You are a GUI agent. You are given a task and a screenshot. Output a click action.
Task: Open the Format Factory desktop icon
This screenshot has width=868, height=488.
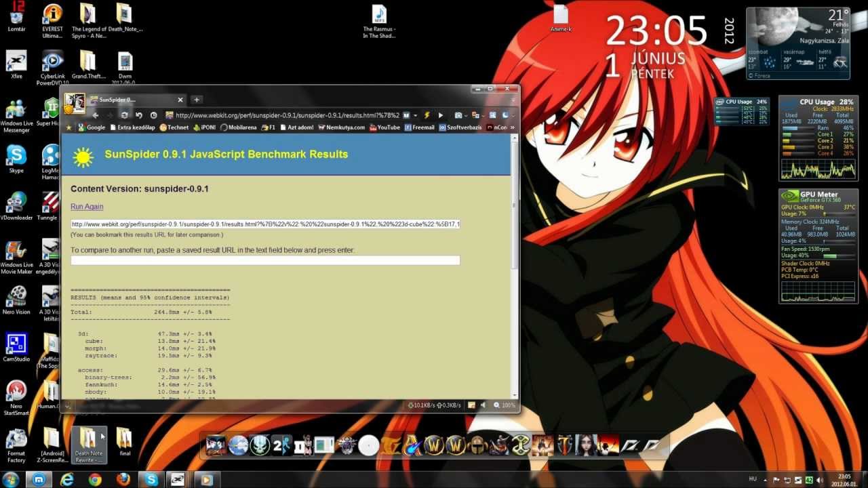click(x=16, y=445)
